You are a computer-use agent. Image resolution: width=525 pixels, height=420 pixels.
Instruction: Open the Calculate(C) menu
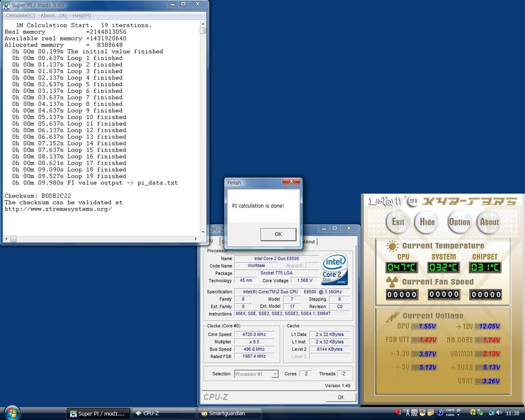(x=20, y=15)
